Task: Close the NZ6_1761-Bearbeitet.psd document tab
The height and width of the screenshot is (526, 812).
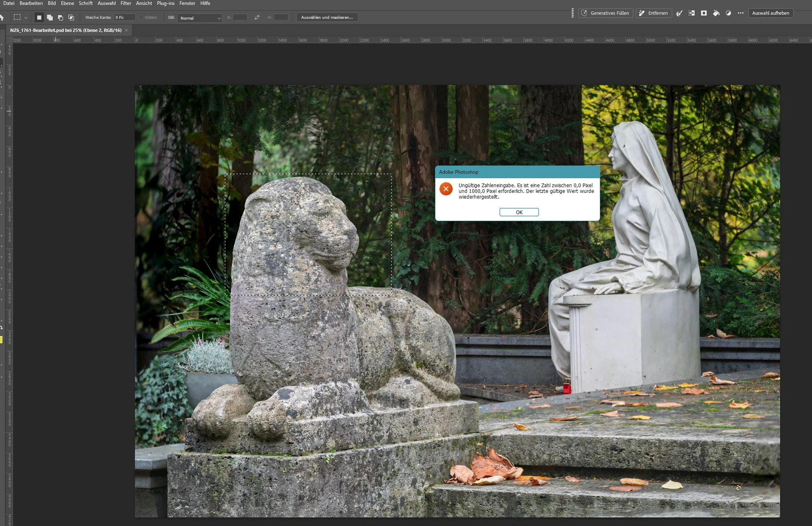Action: tap(126, 30)
